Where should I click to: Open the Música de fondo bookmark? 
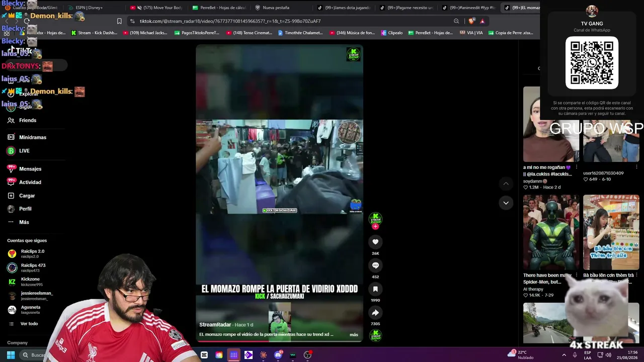coord(353,33)
